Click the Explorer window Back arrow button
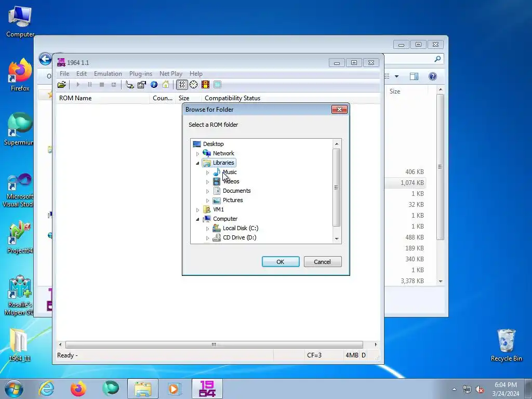The width and height of the screenshot is (532, 399). point(45,59)
